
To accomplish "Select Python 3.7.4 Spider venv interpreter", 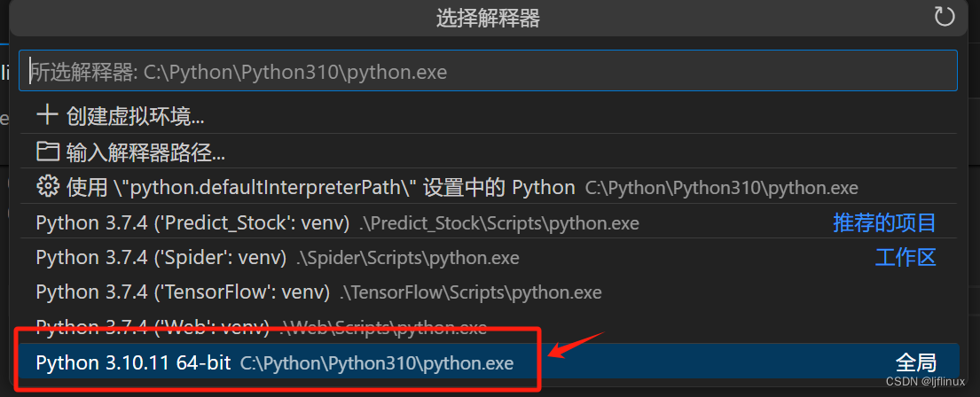I will tap(488, 257).
